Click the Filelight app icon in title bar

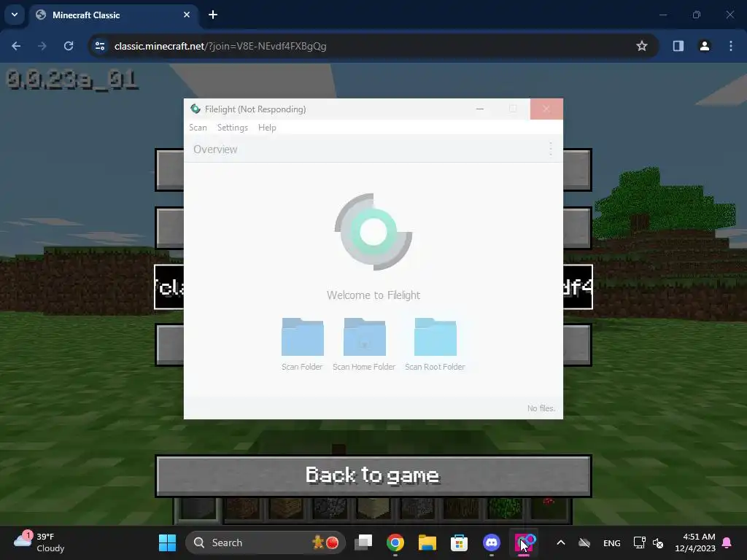pos(196,109)
